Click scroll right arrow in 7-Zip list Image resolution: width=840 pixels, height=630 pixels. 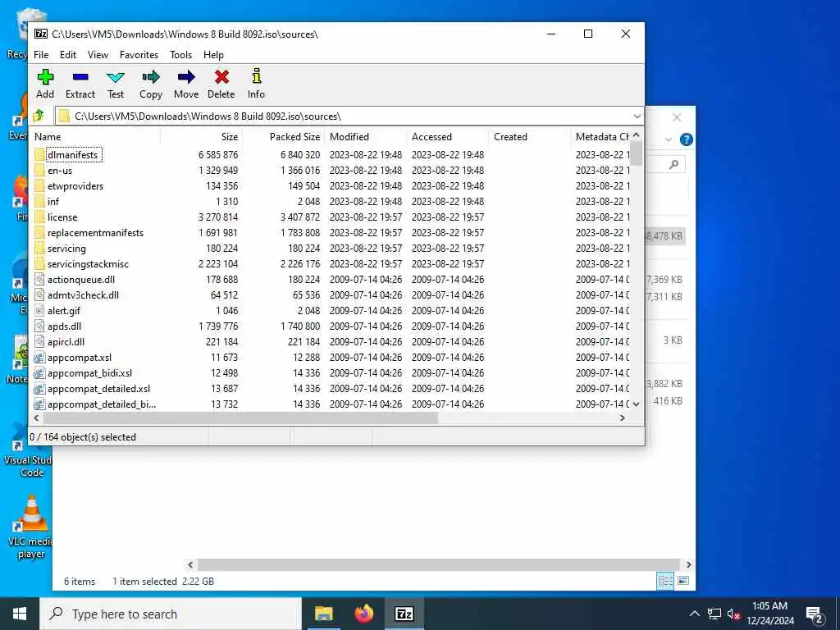pyautogui.click(x=623, y=418)
